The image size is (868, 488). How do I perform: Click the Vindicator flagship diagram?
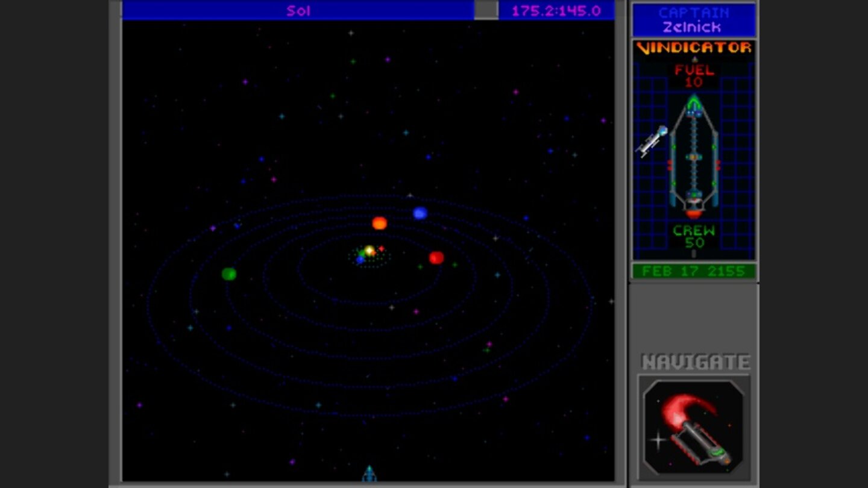694,156
